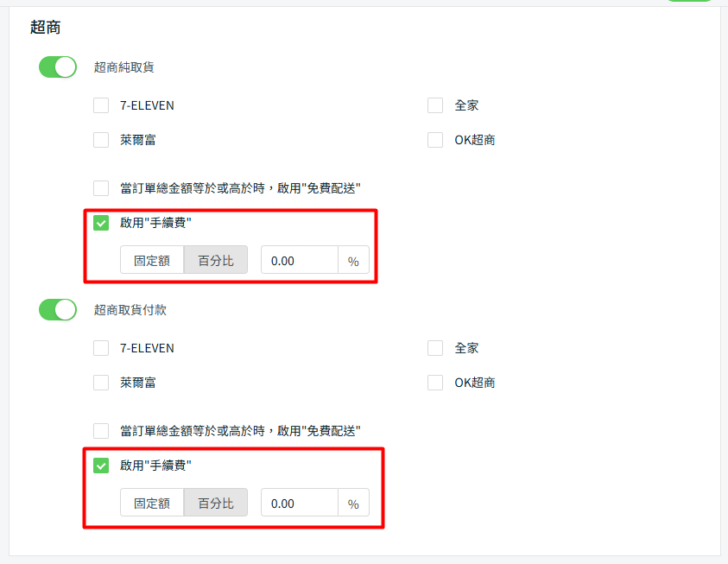The height and width of the screenshot is (564, 728).
Task: Check OK超商 under 超商純取貨
Action: pos(435,140)
